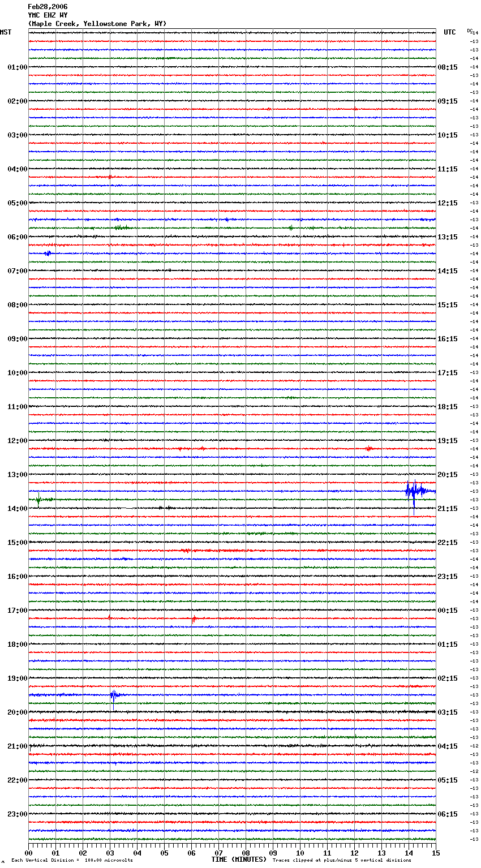Image resolution: width=481 pixels, height=868 pixels.
Task: Click the UTC time zone label
Action: [x=450, y=32]
